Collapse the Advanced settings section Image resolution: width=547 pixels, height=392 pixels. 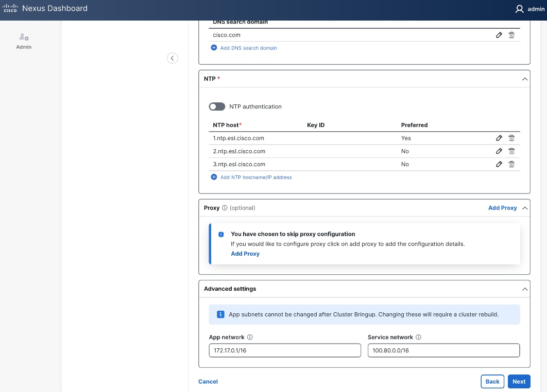tap(524, 289)
